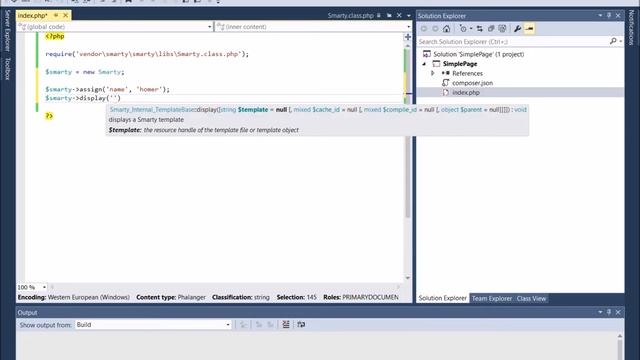Open the Server Explorer side tab

coord(7,31)
